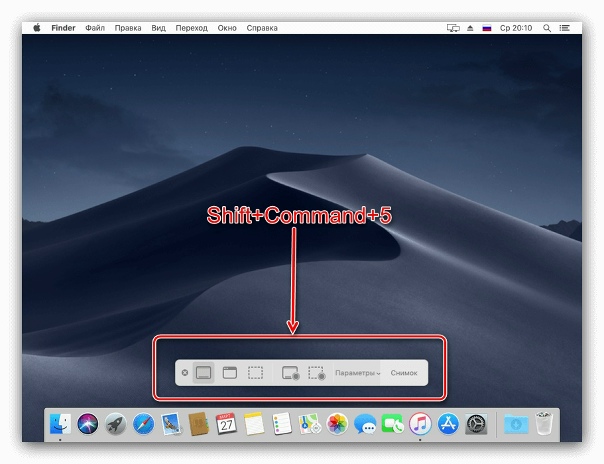Open Launchpad rocket icon in Dock
604x464 pixels.
click(x=116, y=424)
